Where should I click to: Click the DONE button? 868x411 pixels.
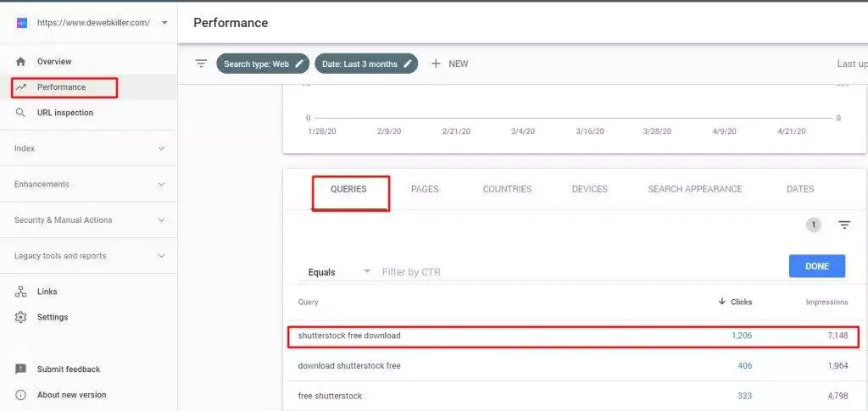[817, 266]
